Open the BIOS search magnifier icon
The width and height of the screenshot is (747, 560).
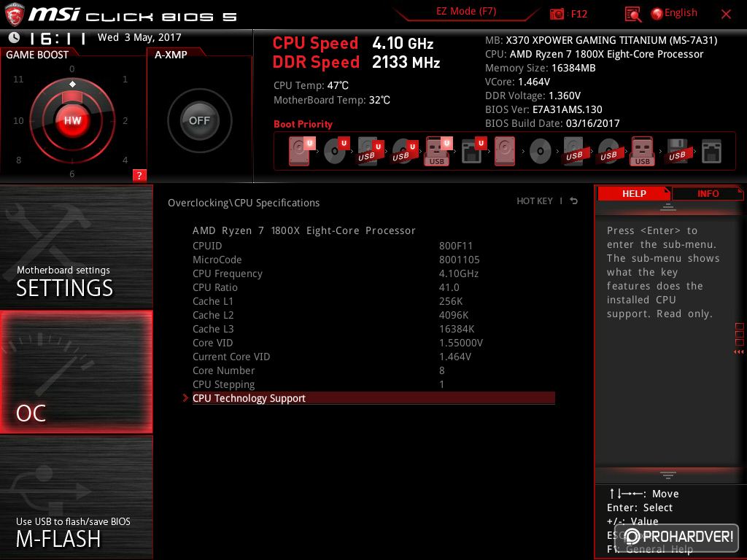pyautogui.click(x=633, y=15)
